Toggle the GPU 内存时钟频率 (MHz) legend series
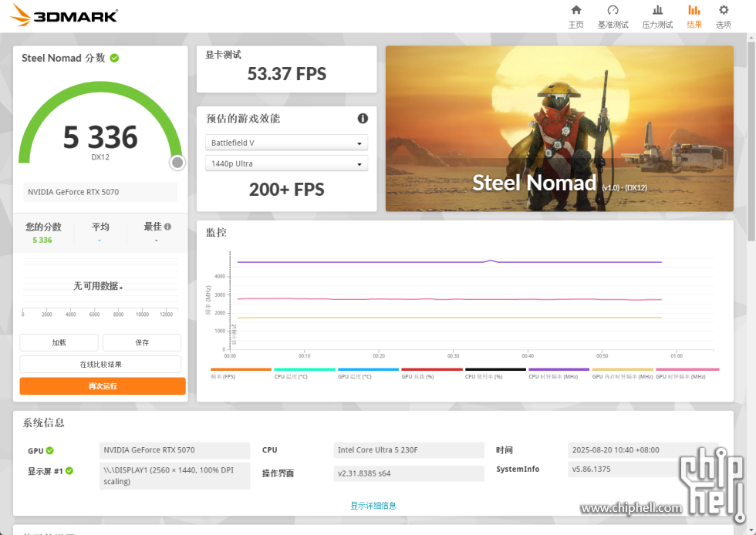The image size is (756, 535). 623,374
